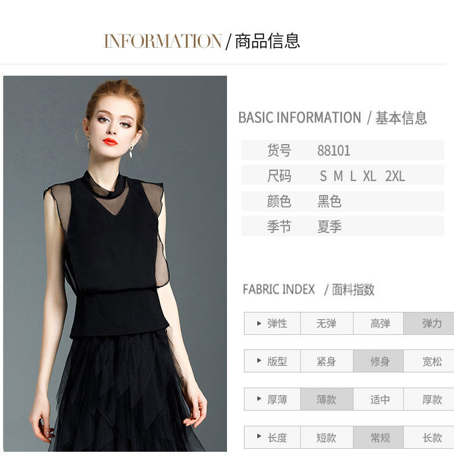454x476 pixels.
Task: Click the item number 88101
Action: [334, 151]
